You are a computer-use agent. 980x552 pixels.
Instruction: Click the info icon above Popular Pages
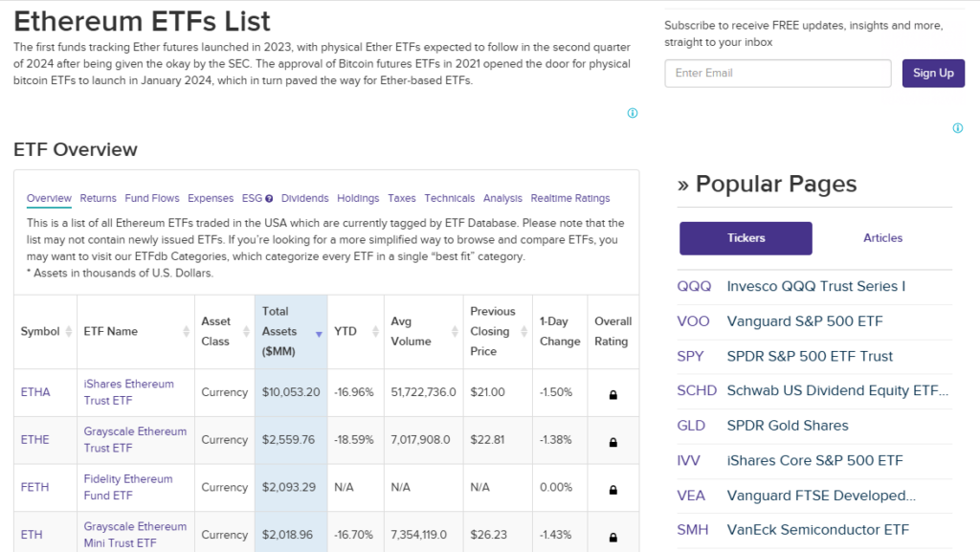pyautogui.click(x=957, y=128)
